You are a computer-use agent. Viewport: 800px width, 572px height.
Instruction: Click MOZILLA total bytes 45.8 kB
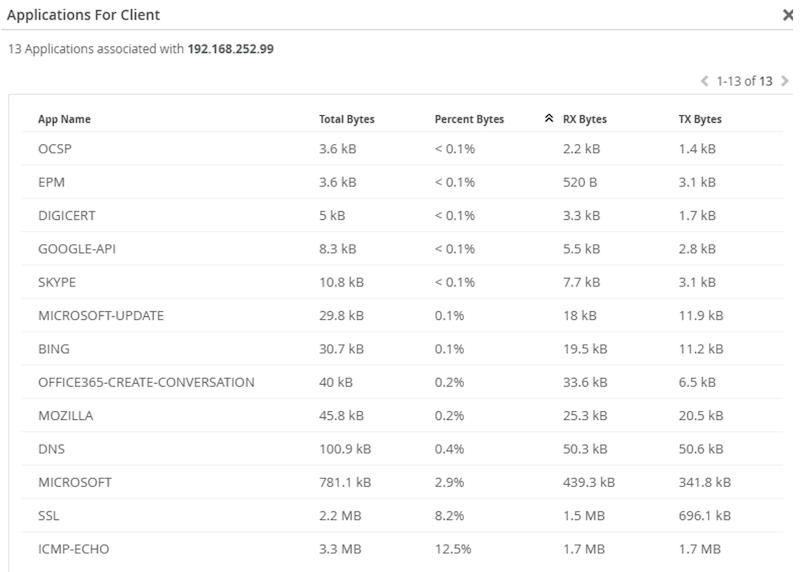[x=342, y=415]
